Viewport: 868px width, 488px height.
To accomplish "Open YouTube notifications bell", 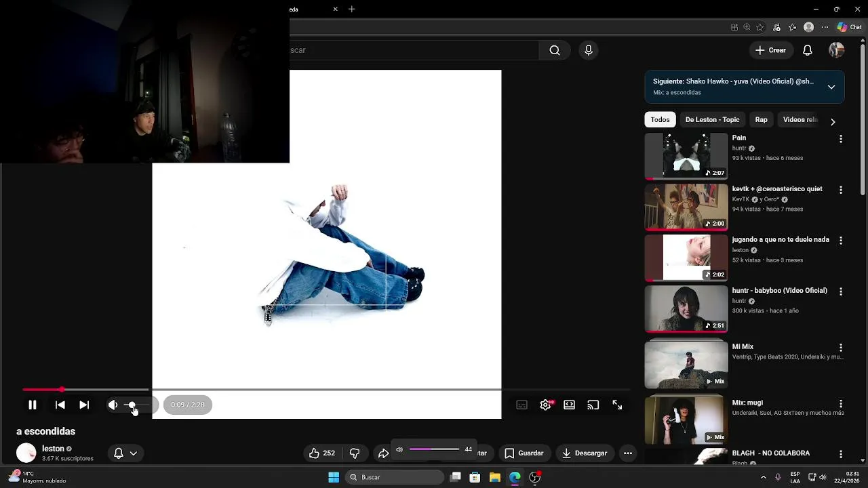I will click(x=808, y=50).
